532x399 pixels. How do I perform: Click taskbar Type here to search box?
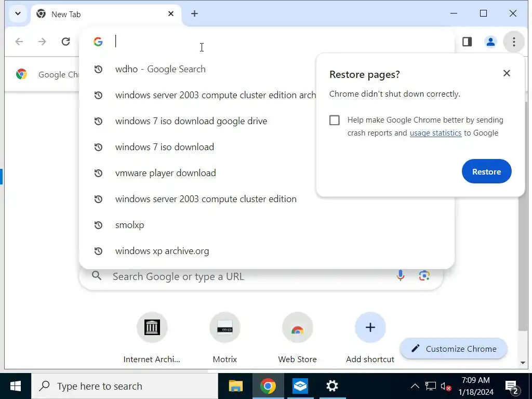tap(125, 386)
